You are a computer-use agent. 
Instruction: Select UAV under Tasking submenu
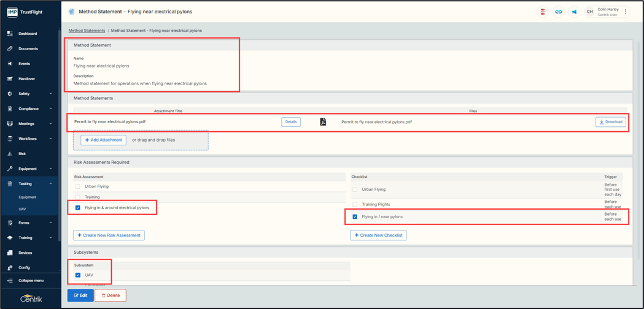click(x=22, y=209)
